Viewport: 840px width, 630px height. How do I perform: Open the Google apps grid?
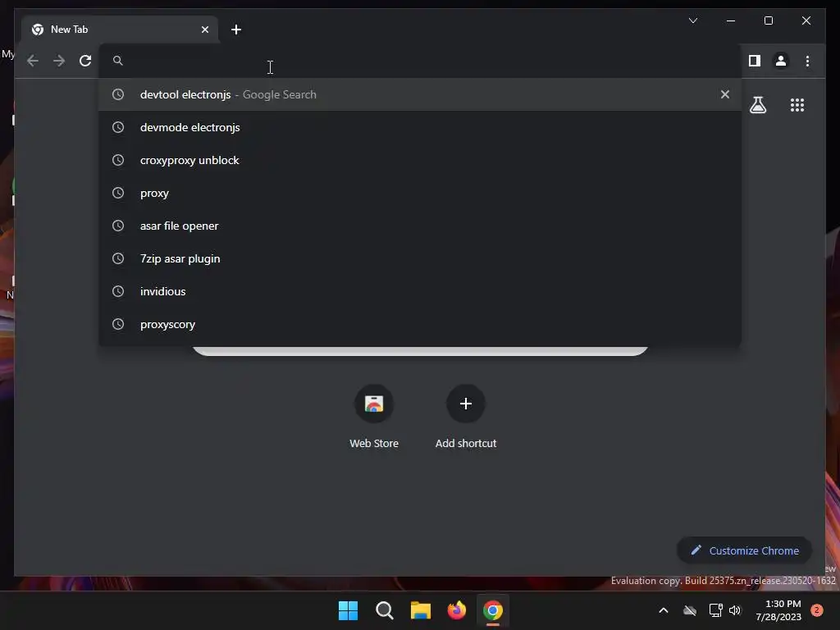coord(797,105)
